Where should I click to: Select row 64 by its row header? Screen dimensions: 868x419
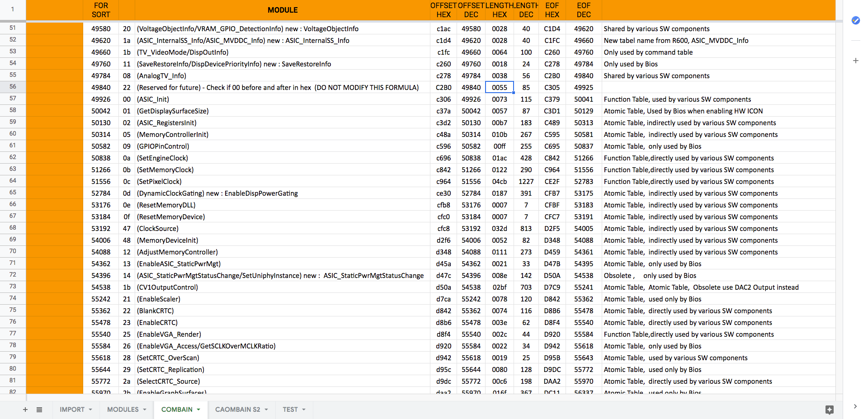(13, 181)
